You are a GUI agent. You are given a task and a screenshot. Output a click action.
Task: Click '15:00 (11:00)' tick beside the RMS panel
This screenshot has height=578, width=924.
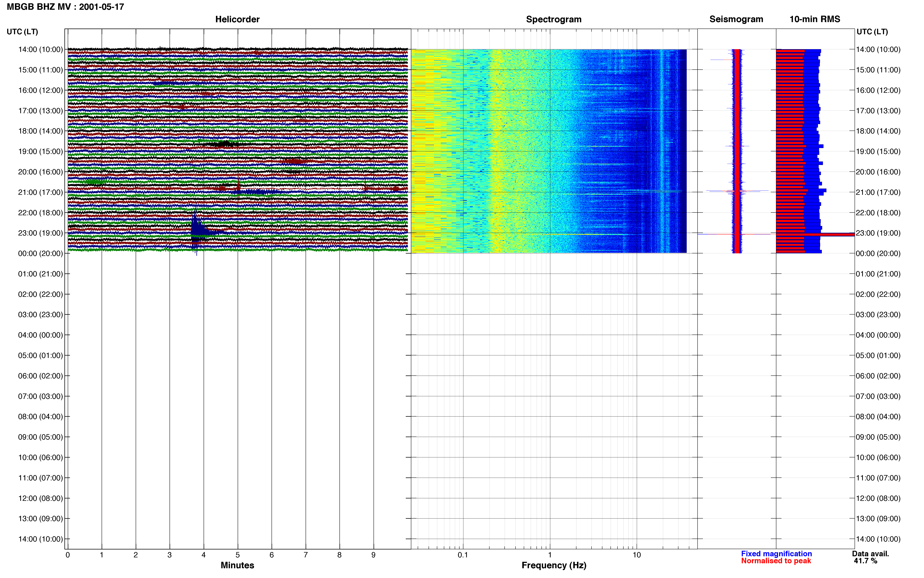[878, 70]
